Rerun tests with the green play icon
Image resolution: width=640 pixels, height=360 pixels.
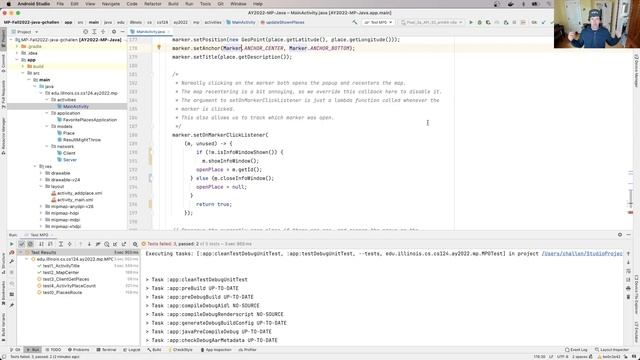11,244
